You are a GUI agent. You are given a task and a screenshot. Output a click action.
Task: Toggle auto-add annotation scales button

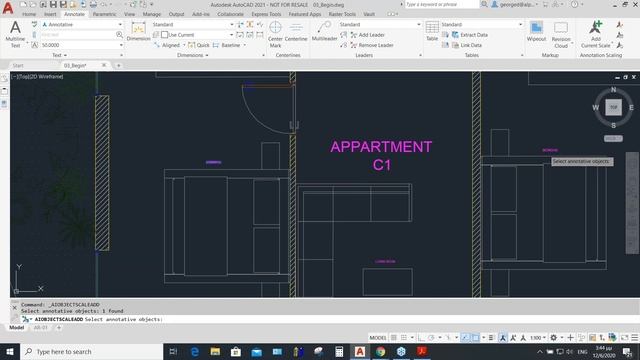[513, 338]
